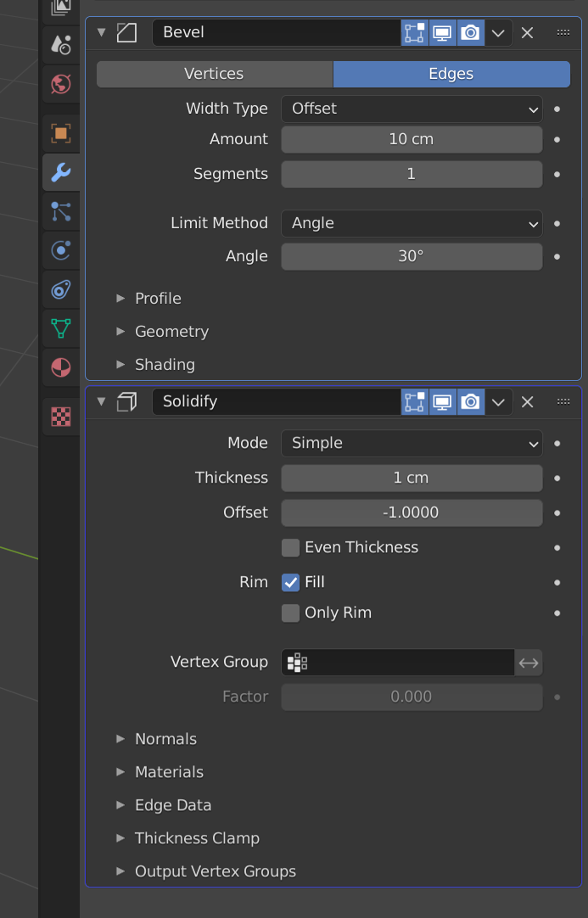Screen dimensions: 588x918
Task: Expand the Normals subpanel
Action: pos(156,739)
